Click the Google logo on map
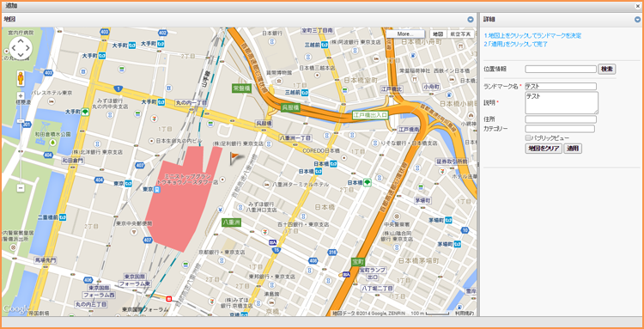This screenshot has width=644, height=329. tap(15, 308)
